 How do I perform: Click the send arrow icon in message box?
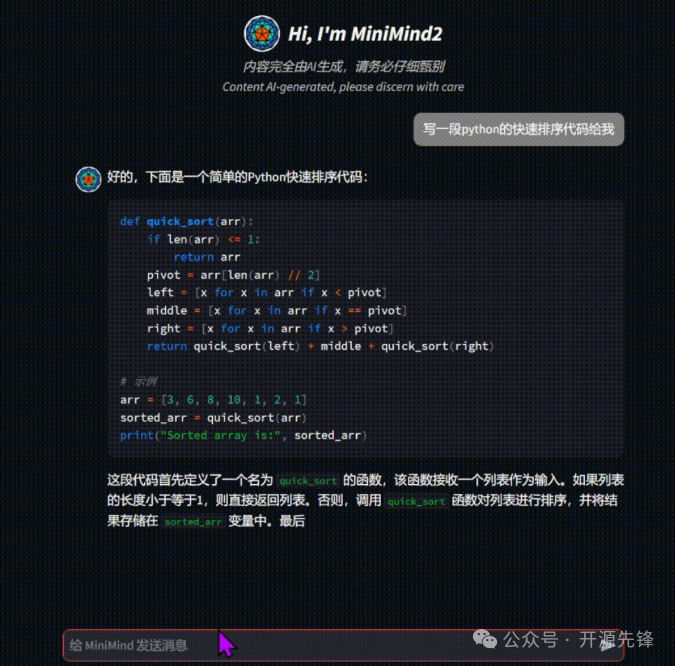coord(607,645)
